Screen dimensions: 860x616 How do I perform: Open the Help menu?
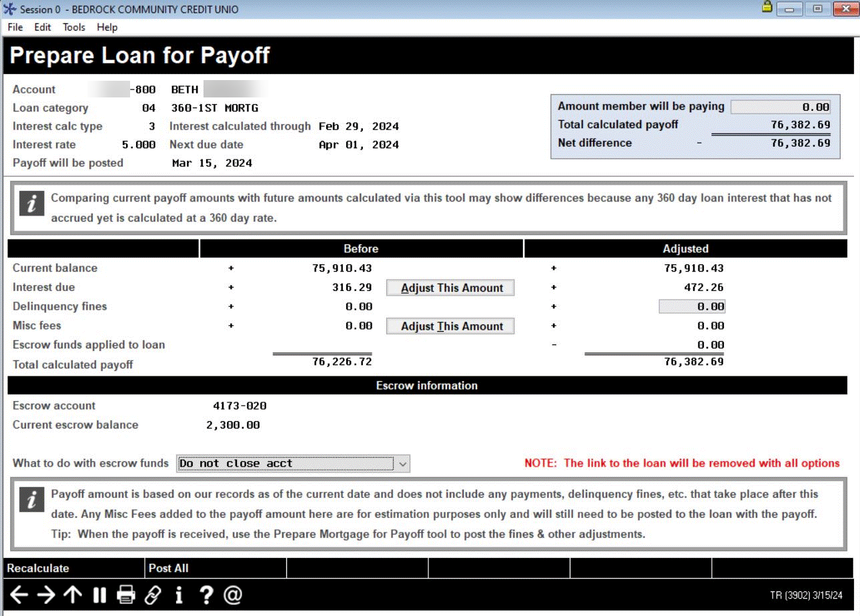coord(107,27)
